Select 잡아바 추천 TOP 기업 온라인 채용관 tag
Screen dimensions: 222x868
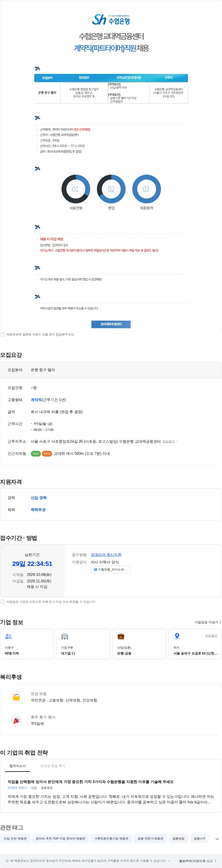tap(61, 838)
